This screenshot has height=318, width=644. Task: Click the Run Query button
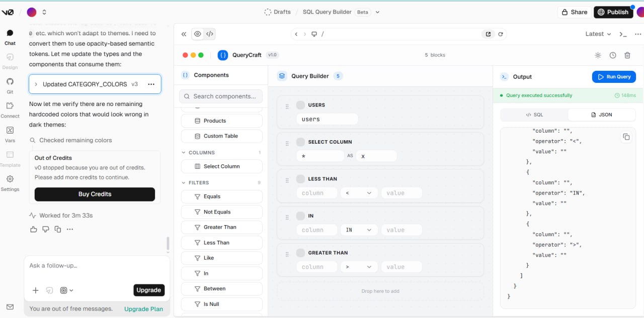[614, 77]
